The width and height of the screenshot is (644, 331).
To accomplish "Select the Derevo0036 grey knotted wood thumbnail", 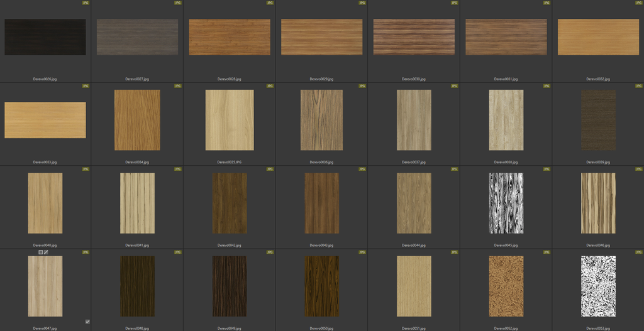I will [x=321, y=120].
